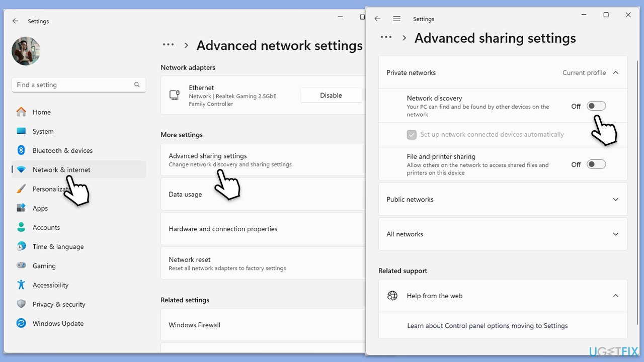The image size is (644, 362).
Task: Open Home in the sidebar
Action: 78,112
